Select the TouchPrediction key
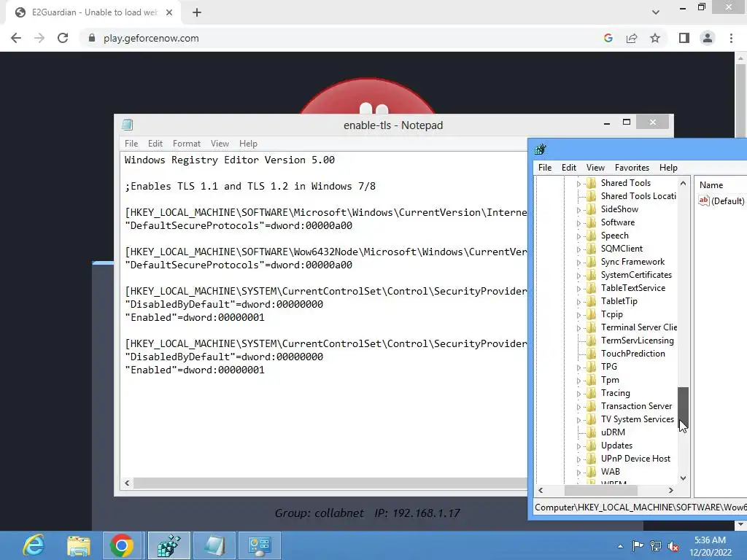Image resolution: width=747 pixels, height=560 pixels. tap(632, 354)
